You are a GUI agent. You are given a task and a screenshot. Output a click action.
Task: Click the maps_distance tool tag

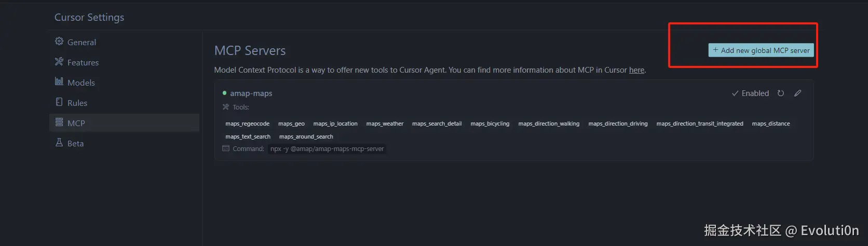point(770,124)
